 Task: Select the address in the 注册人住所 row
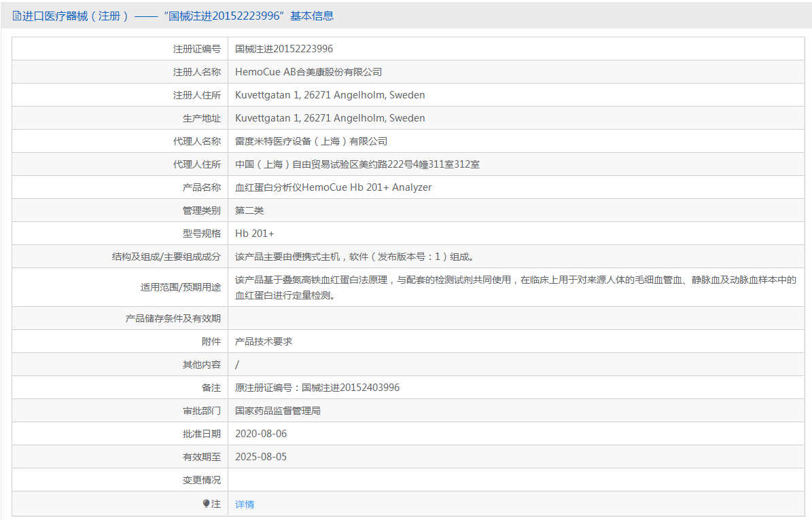pos(330,95)
